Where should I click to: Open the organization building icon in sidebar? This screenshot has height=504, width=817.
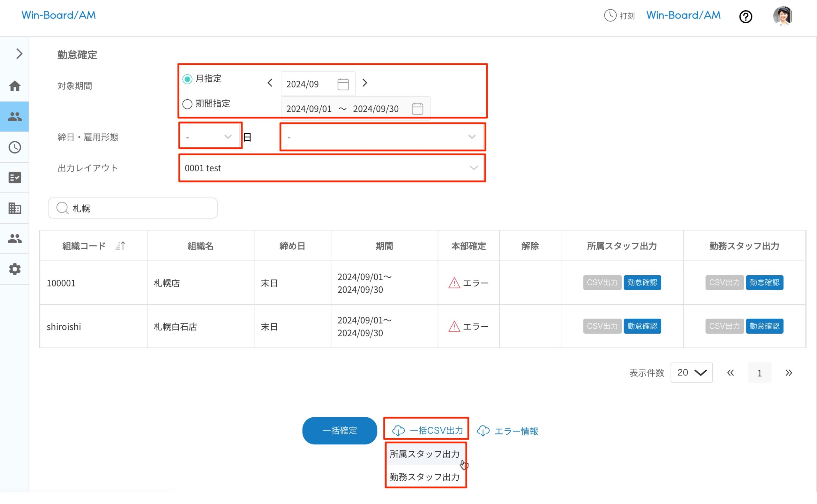pos(15,208)
